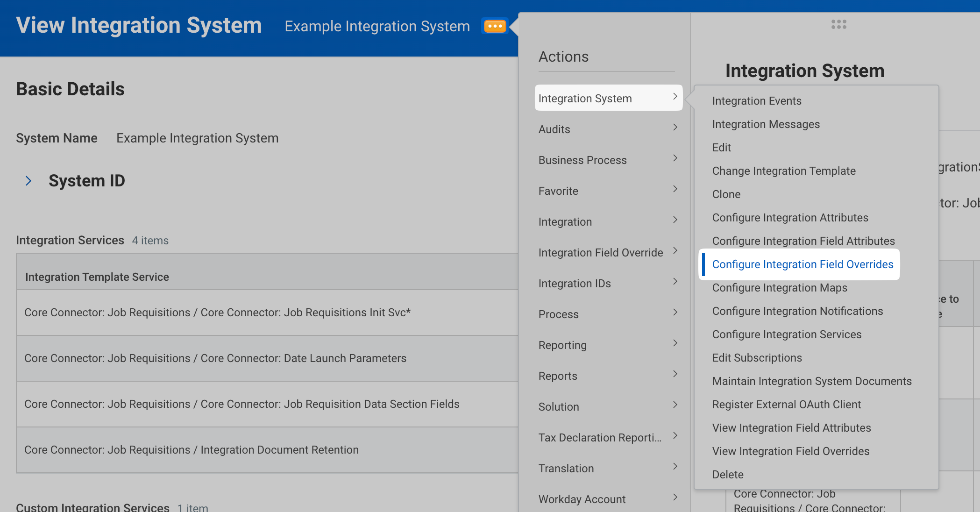The image size is (980, 512).
Task: Click the chevron next to Workday Account
Action: (675, 498)
